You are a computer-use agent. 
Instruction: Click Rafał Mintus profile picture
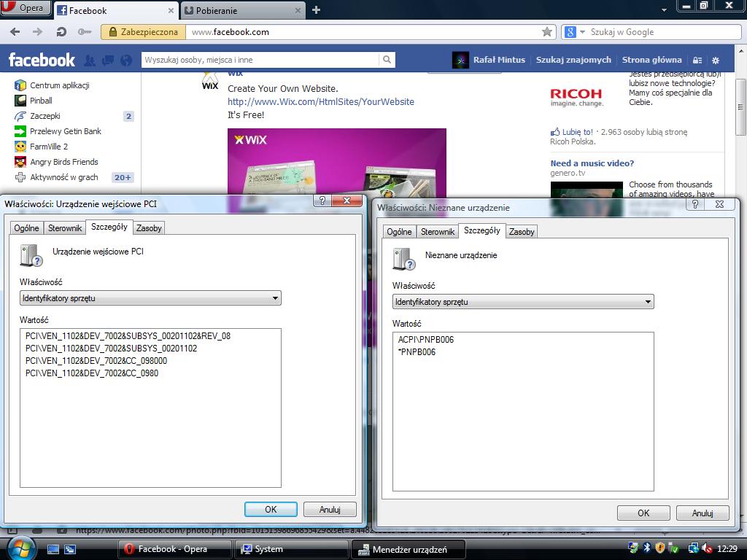pos(460,60)
